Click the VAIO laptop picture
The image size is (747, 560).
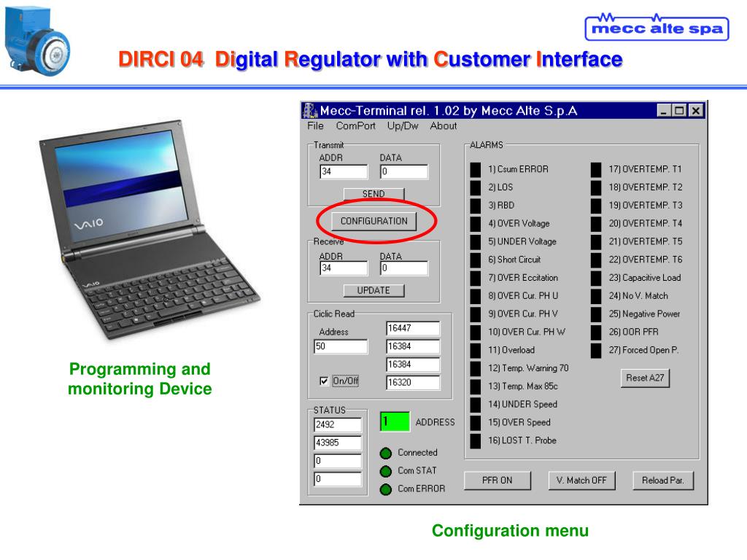(x=150, y=230)
